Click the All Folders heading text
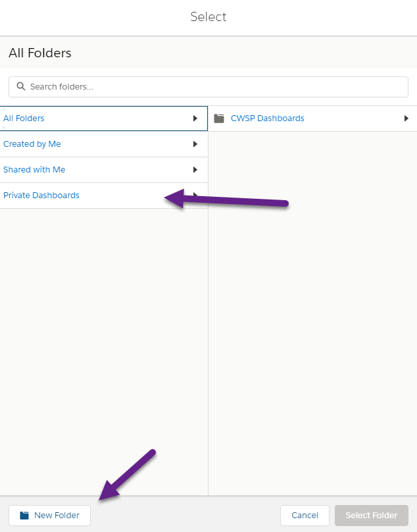 tap(40, 53)
